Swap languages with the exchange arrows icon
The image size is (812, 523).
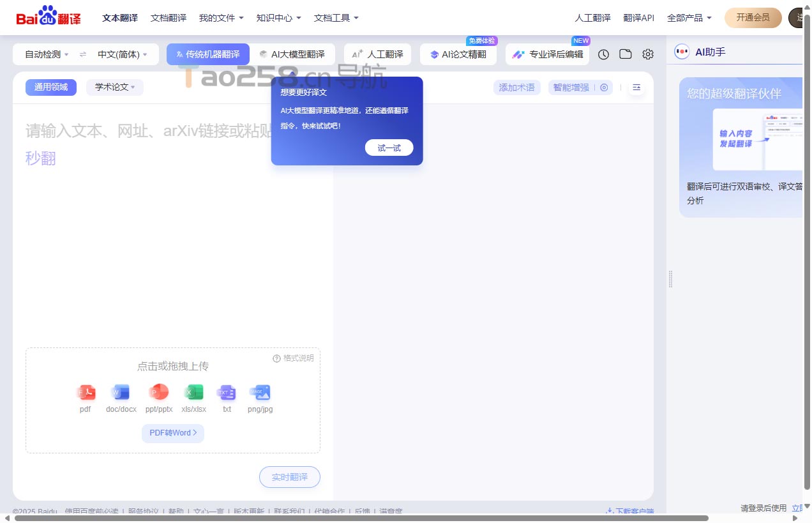pos(83,54)
